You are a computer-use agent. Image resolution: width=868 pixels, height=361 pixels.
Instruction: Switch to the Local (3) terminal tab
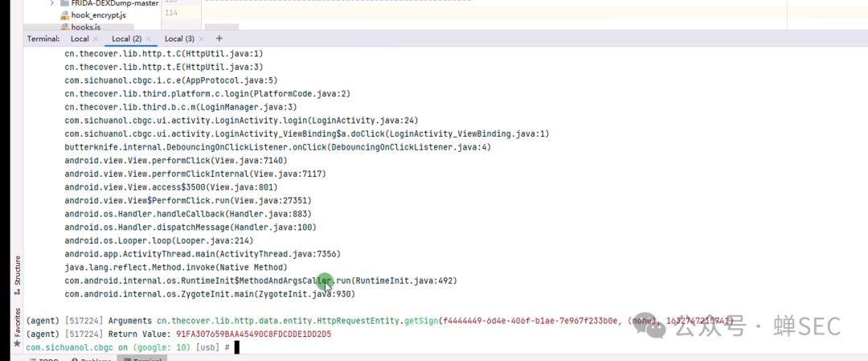pyautogui.click(x=178, y=39)
